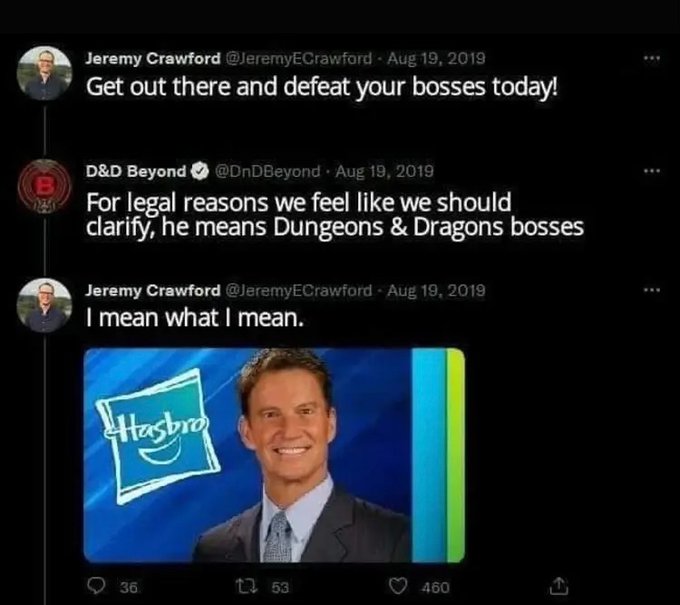Viewport: 680px width, 605px height.
Task: Click the @DnDBeyond handle
Action: pos(268,171)
